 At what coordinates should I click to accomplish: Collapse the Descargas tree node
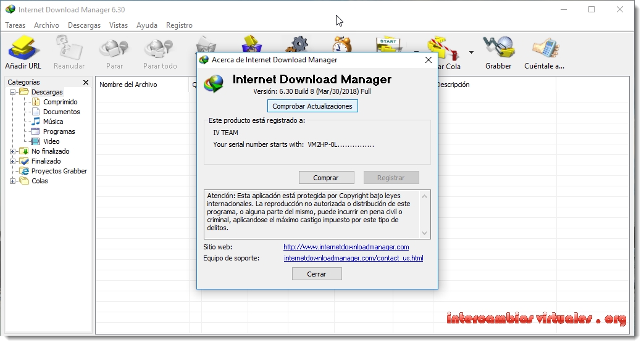[x=13, y=93]
